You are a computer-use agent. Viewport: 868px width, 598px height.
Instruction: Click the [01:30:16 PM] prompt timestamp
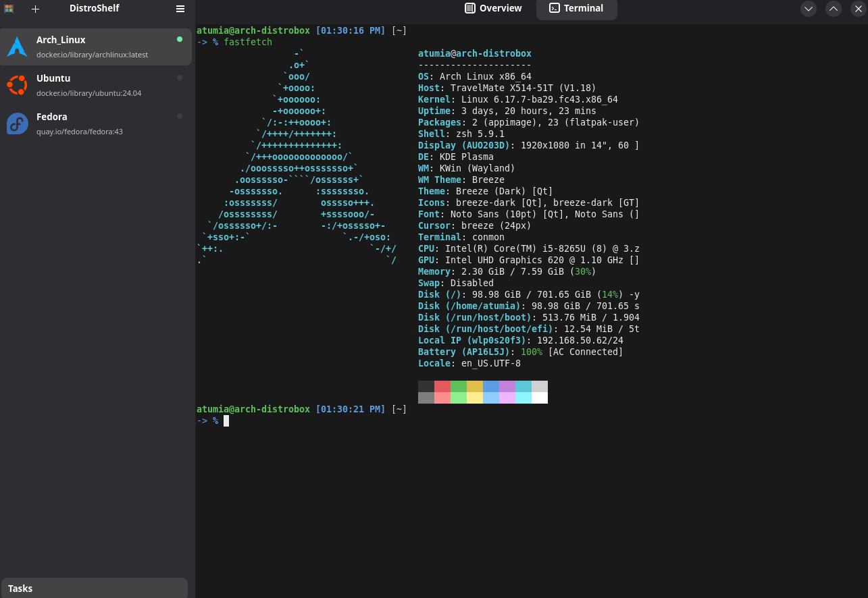coord(351,30)
